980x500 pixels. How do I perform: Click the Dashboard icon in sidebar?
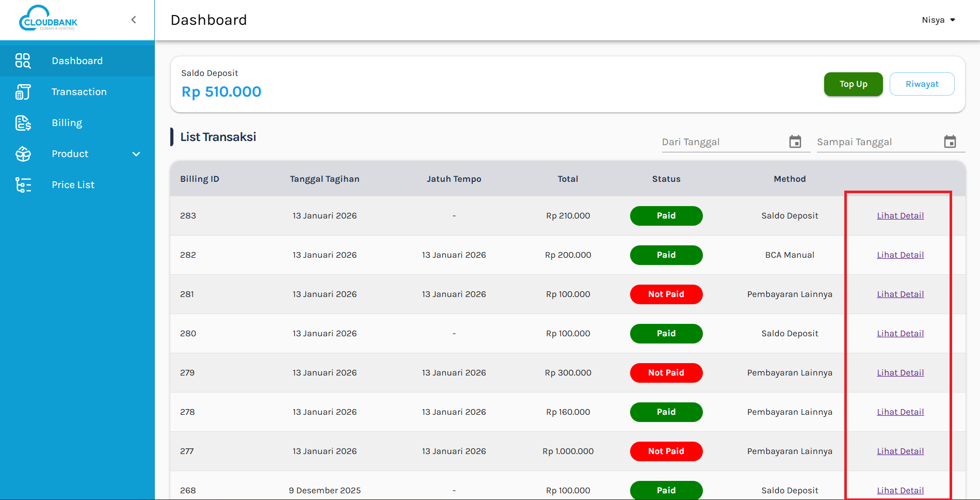pyautogui.click(x=23, y=61)
